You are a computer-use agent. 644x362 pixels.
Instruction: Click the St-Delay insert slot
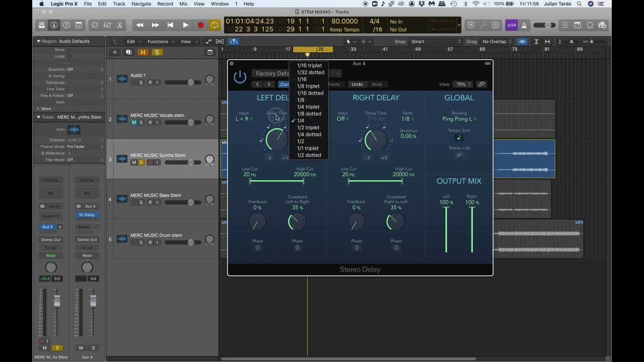click(x=87, y=215)
